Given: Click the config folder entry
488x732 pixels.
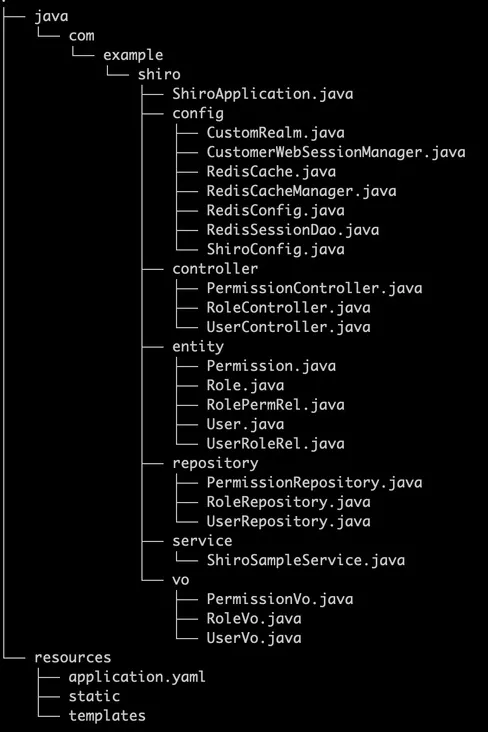Looking at the screenshot, I should [x=198, y=114].
